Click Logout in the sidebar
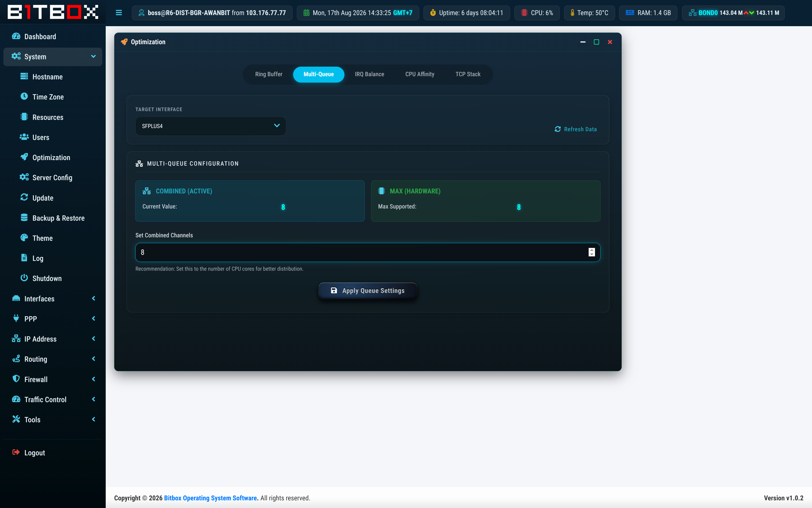The image size is (812, 508). click(53, 453)
